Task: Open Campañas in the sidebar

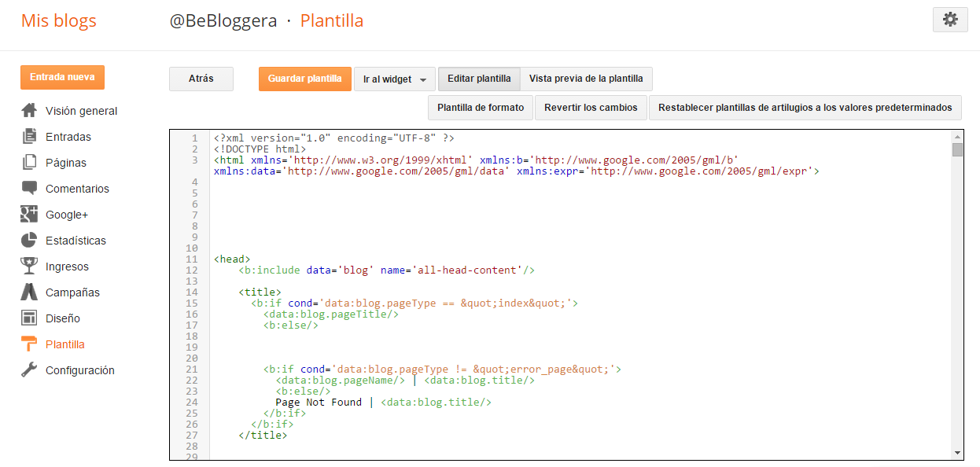Action: [x=72, y=292]
